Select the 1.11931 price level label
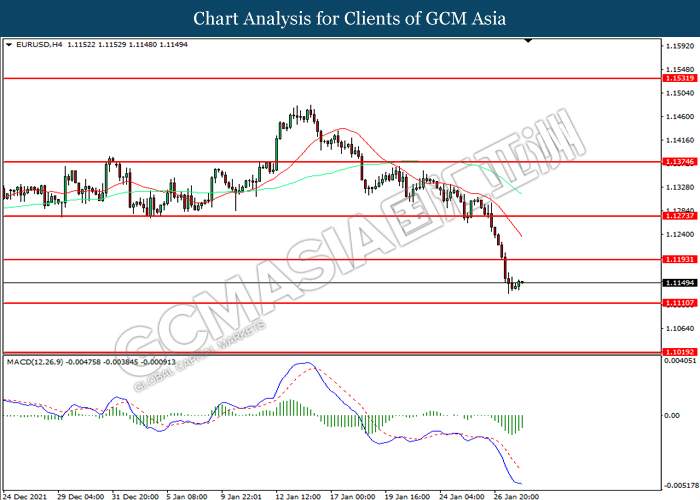700x500 pixels. pos(680,259)
